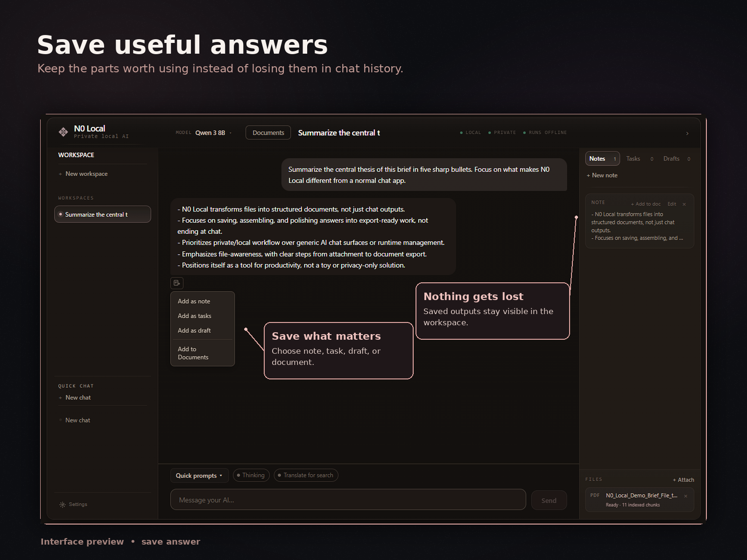747x560 pixels.
Task: Click the LOCAL status indicator
Action: (470, 133)
